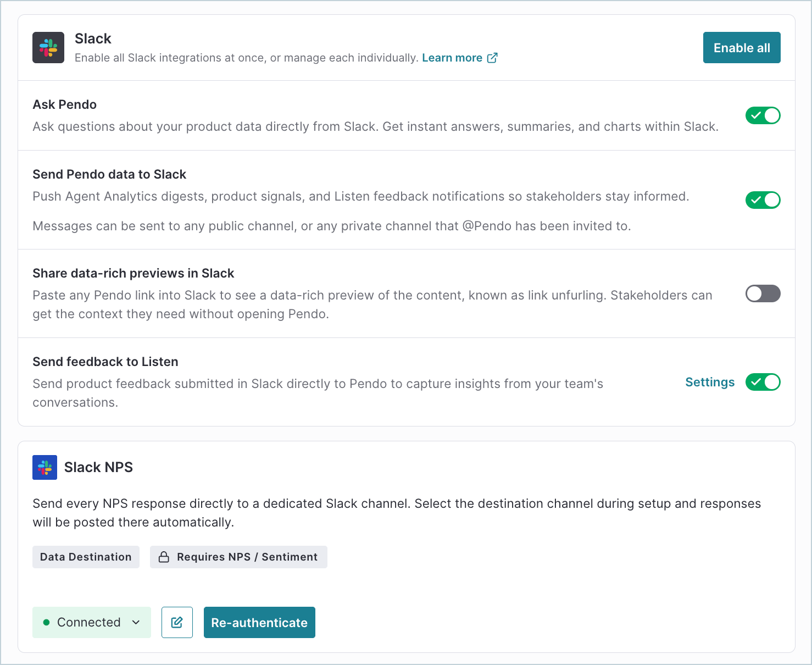Click 'Enable all Slack integrations at once' text

click(x=247, y=58)
